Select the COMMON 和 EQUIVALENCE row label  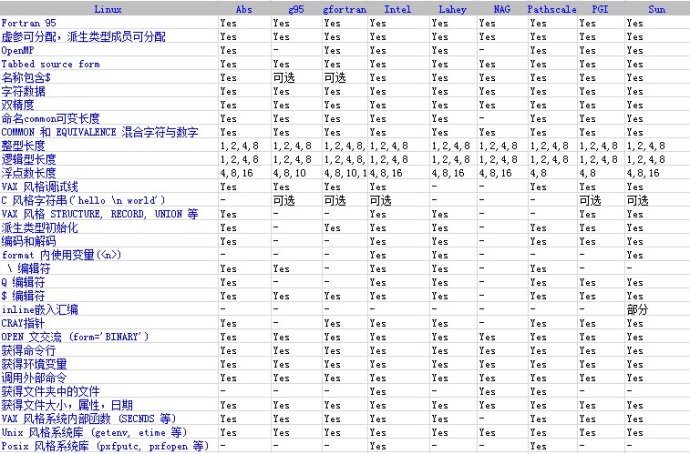click(100, 132)
